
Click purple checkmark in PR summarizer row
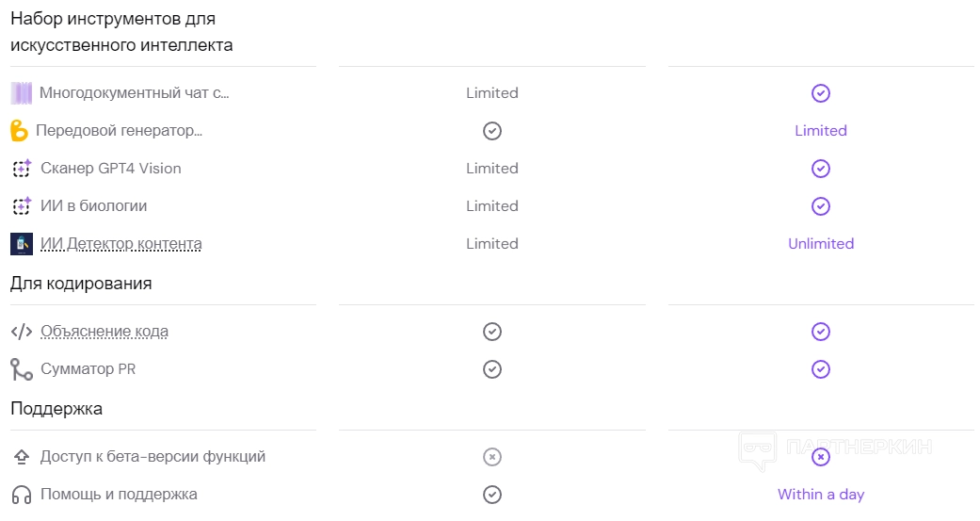point(821,369)
